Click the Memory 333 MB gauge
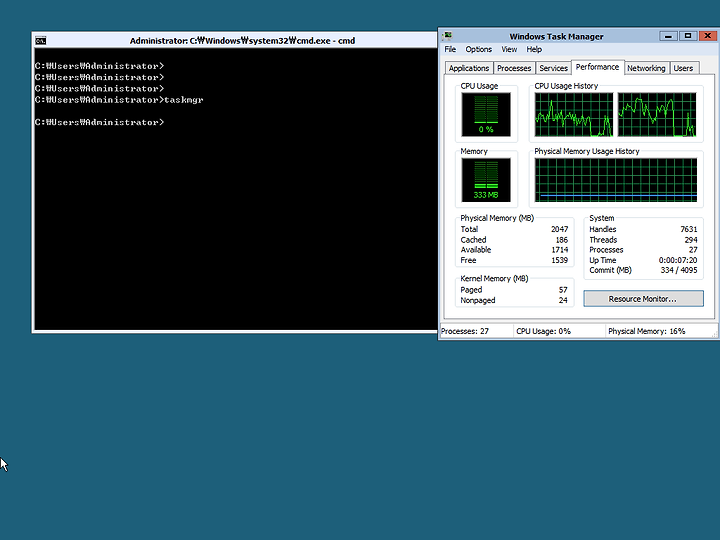 [x=486, y=180]
